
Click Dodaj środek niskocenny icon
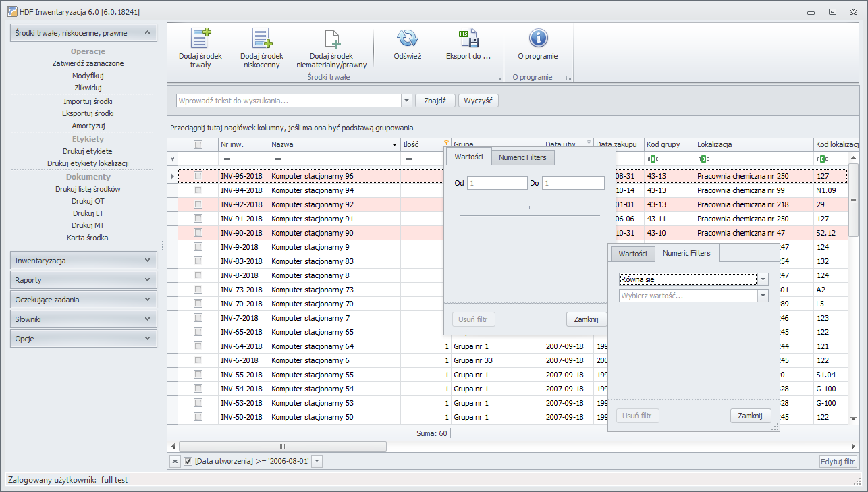[261, 38]
